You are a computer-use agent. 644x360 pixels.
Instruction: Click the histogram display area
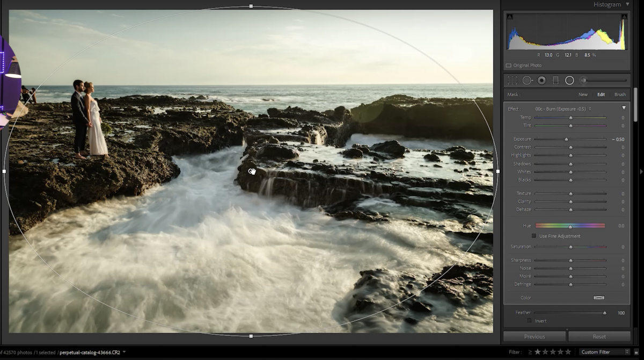566,32
